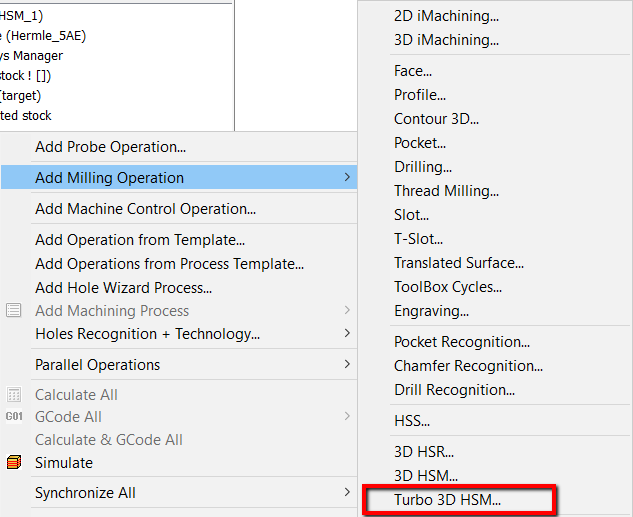Select the 3D HSR operation
The height and width of the screenshot is (517, 633).
coord(423,452)
